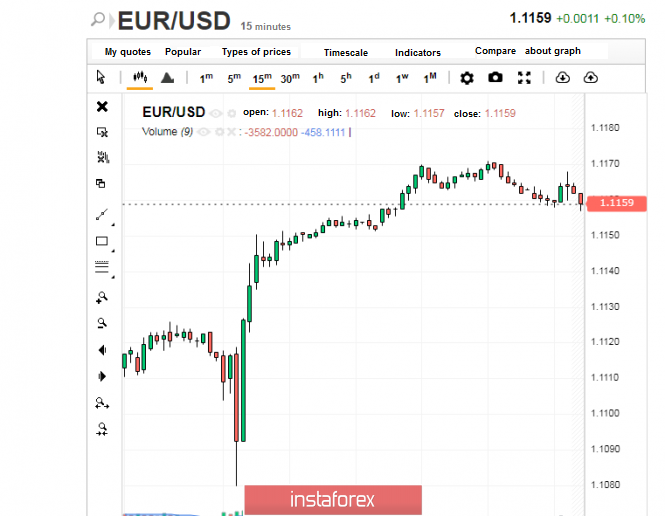This screenshot has width=665, height=516.
Task: Open the Compare menu
Action: pos(495,51)
